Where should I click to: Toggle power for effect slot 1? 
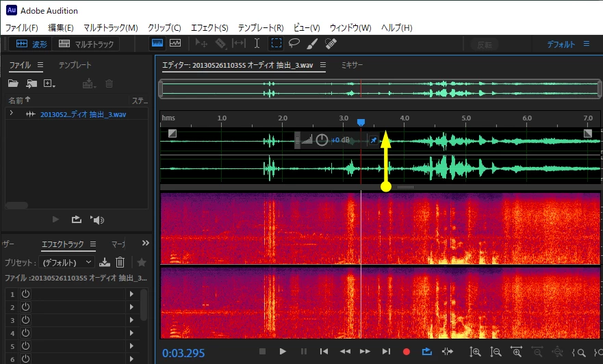[x=26, y=294]
